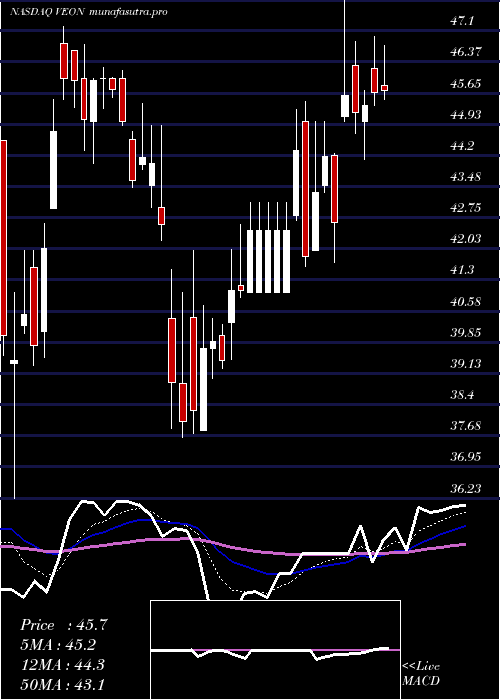The width and height of the screenshot is (500, 700).
Task: Click the 46.37 price axis label
Action: tap(466, 52)
